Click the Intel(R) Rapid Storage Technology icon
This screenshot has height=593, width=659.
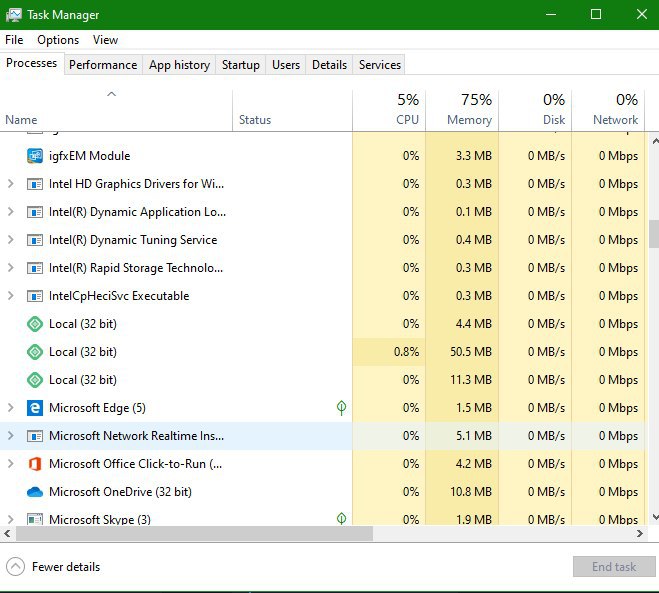coord(35,268)
